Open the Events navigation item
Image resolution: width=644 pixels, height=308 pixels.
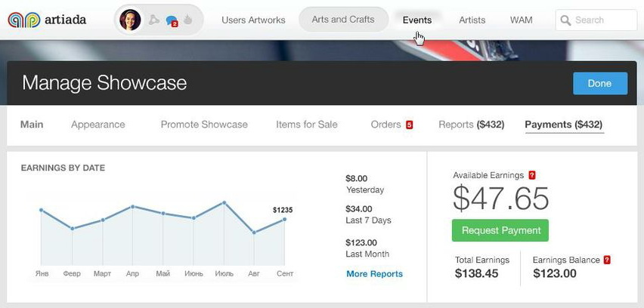[x=417, y=20]
